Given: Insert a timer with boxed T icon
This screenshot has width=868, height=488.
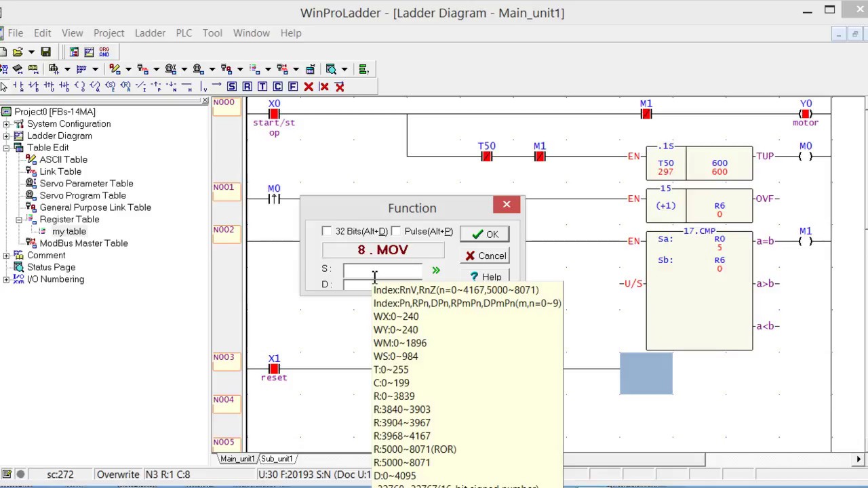Looking at the screenshot, I should coord(262,86).
